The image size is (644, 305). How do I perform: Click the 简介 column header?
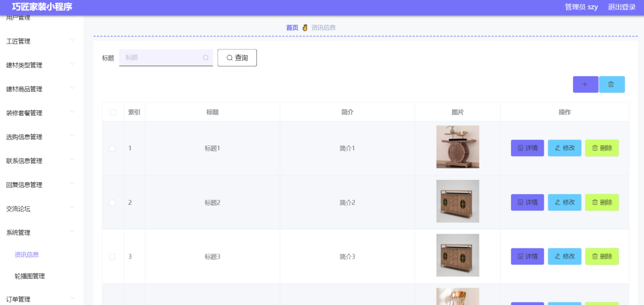(x=348, y=112)
